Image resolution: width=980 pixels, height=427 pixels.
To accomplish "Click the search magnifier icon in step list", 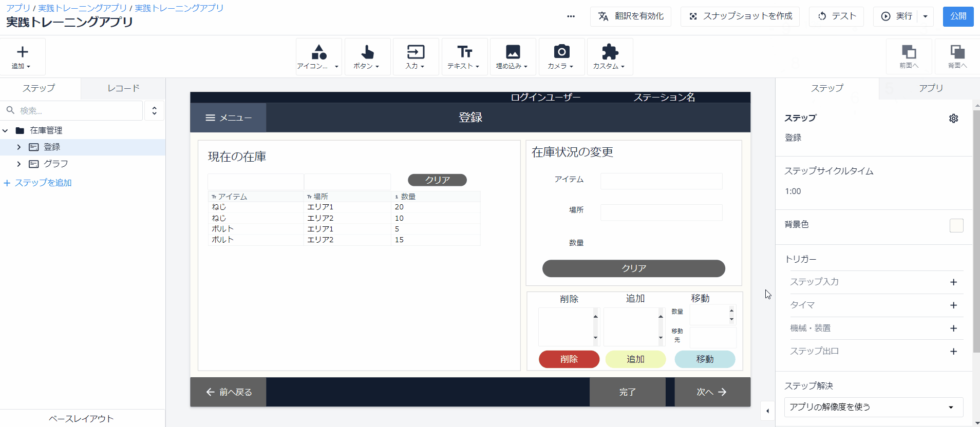I will [10, 110].
